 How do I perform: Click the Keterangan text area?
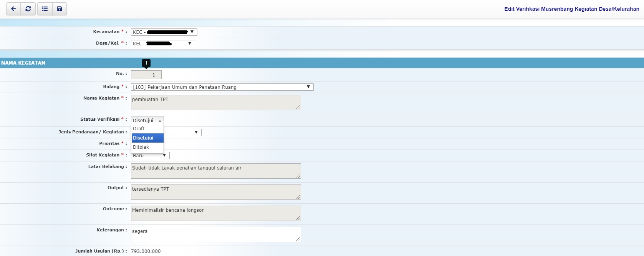(215, 234)
